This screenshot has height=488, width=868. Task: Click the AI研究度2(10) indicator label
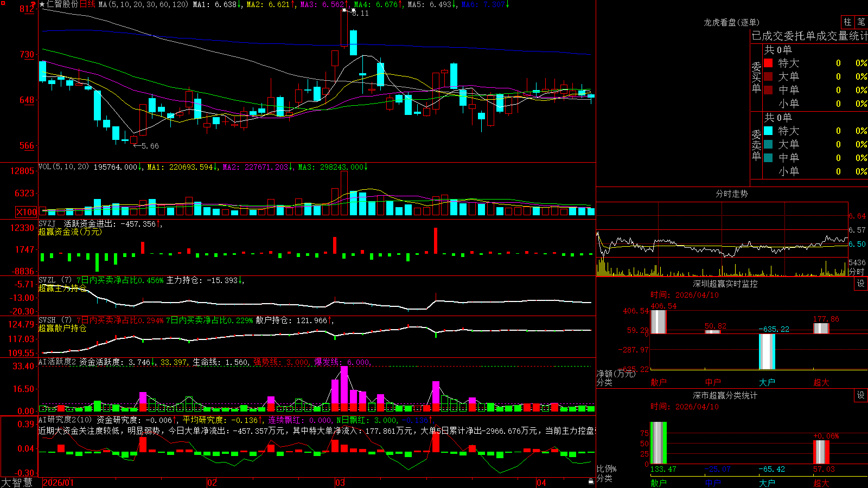coord(65,420)
